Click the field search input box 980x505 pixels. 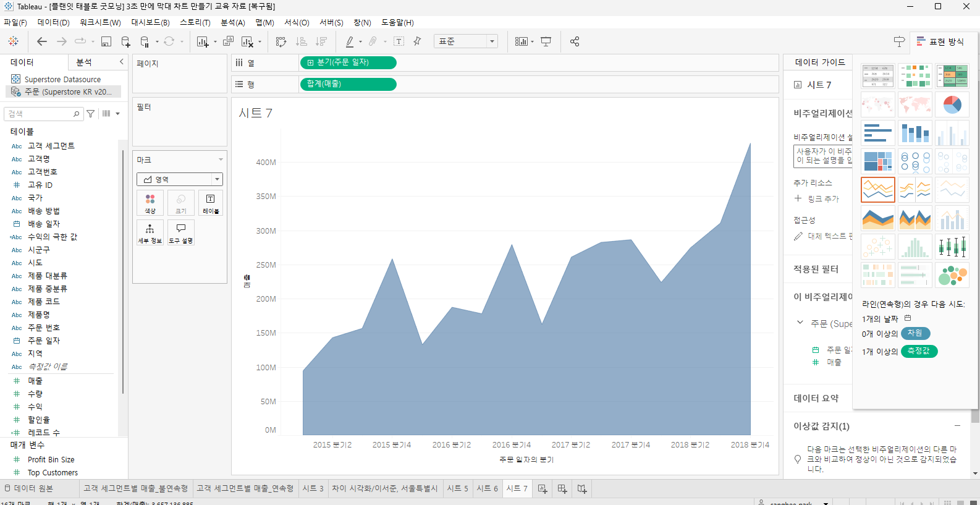point(44,114)
